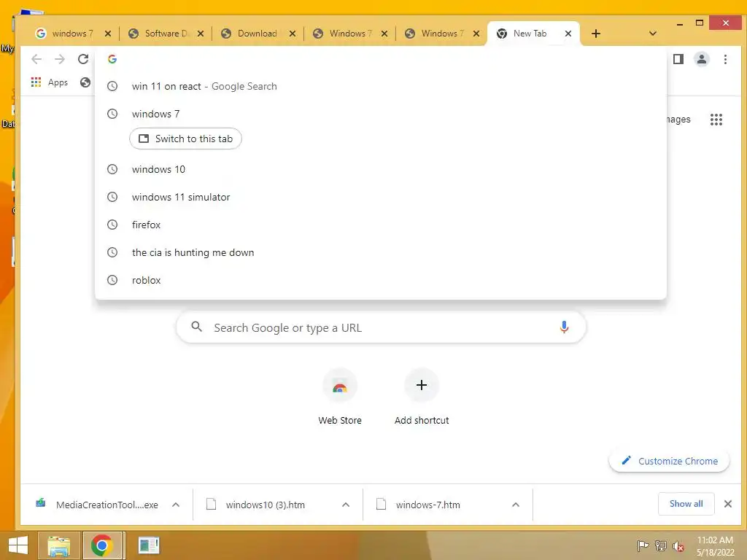This screenshot has height=560, width=747.
Task: Select 'windows 11 simulator' suggestion
Action: point(381,197)
